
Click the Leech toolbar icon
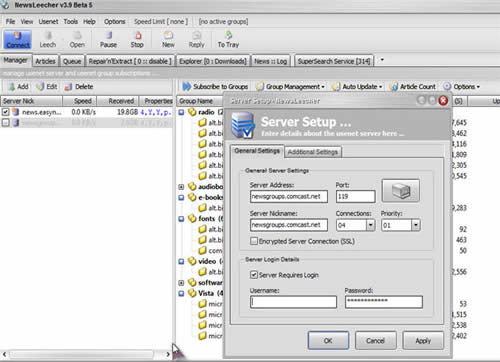[48, 39]
